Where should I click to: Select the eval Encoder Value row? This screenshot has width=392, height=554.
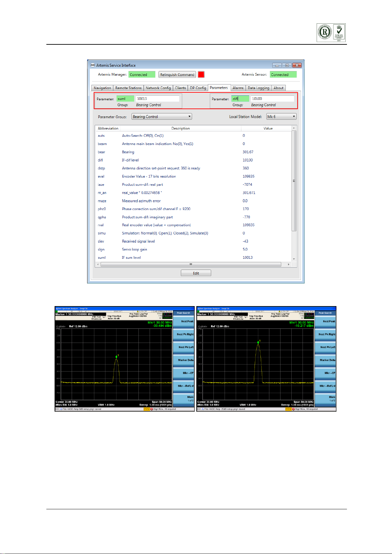tap(193, 177)
